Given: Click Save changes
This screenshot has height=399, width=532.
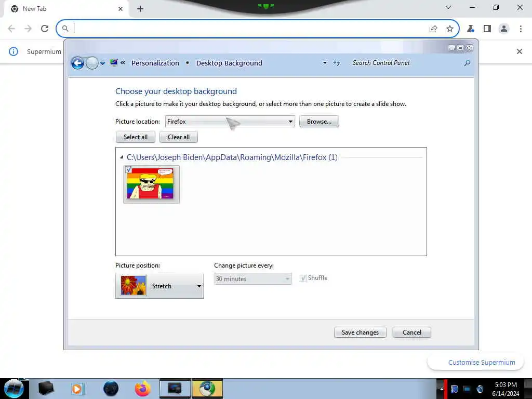Looking at the screenshot, I should [x=360, y=332].
